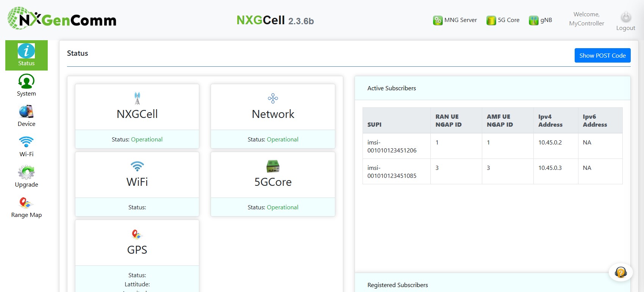Click the 5GCore device icon
The image size is (644, 292).
point(273,166)
